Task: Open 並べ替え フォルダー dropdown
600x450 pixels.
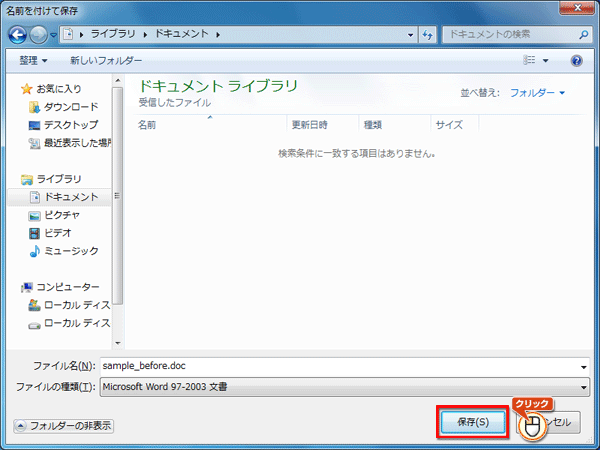Action: tap(537, 93)
